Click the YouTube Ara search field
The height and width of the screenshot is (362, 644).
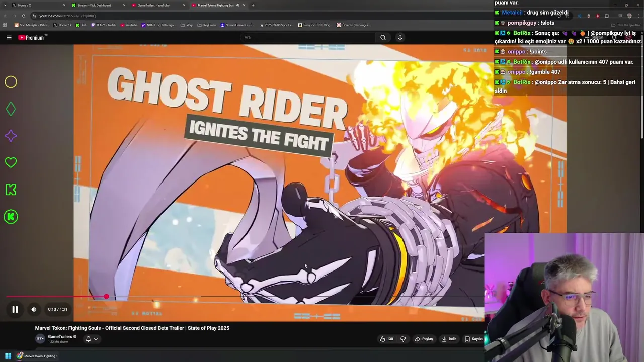[x=307, y=37]
